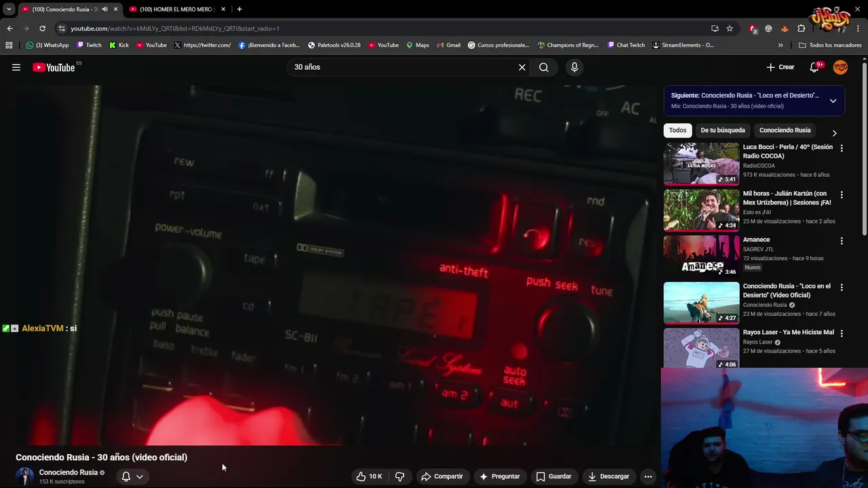Viewport: 868px width, 488px height.
Task: Open the YouTube guide hamburger menu
Action: (16, 67)
